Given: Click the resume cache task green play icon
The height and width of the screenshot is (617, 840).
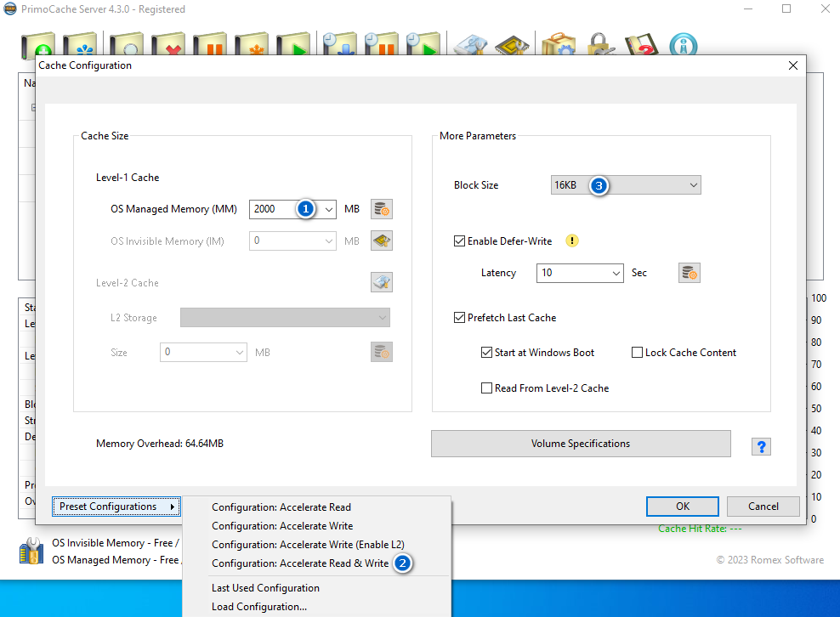Looking at the screenshot, I should tap(293, 44).
